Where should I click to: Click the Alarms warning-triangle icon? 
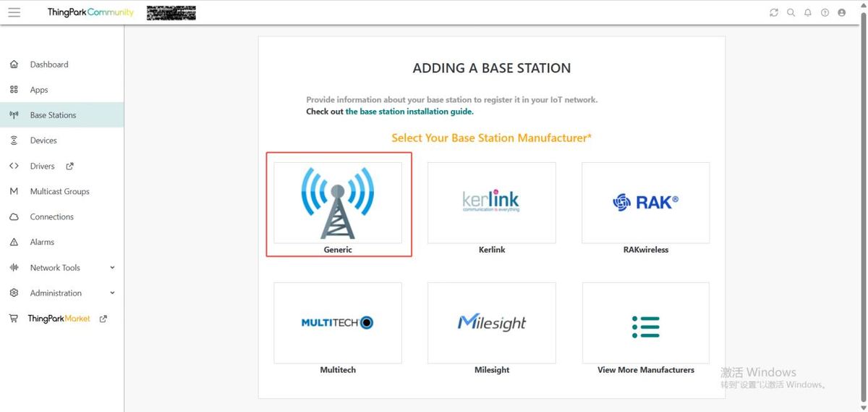pyautogui.click(x=14, y=242)
